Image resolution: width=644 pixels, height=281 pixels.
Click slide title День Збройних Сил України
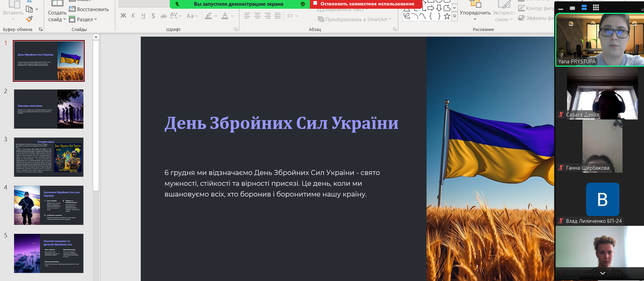[281, 123]
